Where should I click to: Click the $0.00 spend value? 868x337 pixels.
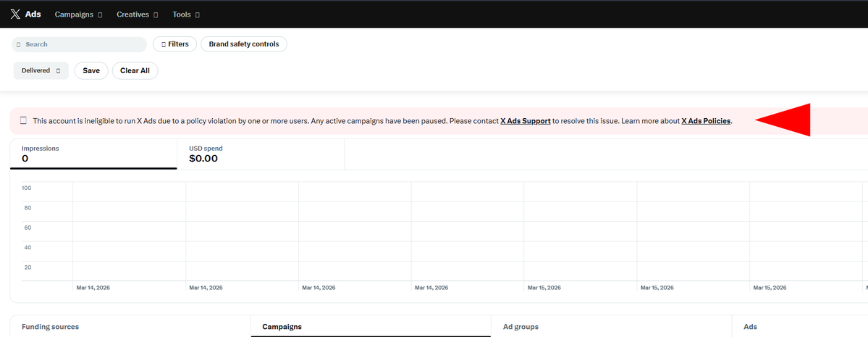tap(203, 159)
